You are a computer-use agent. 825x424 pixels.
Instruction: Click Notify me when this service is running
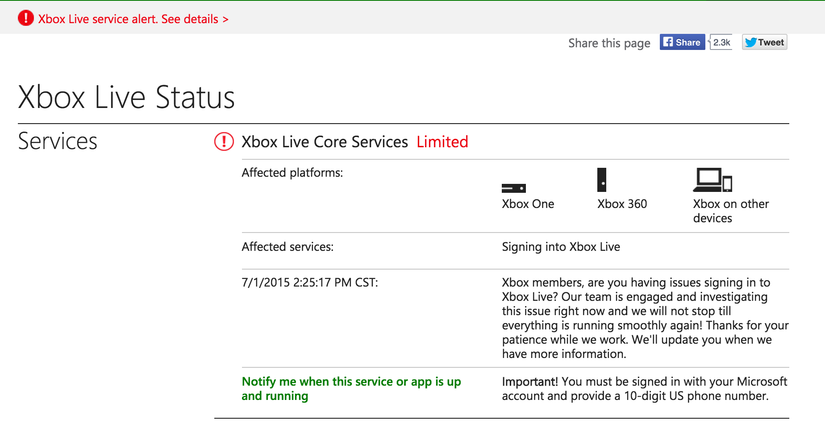click(x=351, y=389)
